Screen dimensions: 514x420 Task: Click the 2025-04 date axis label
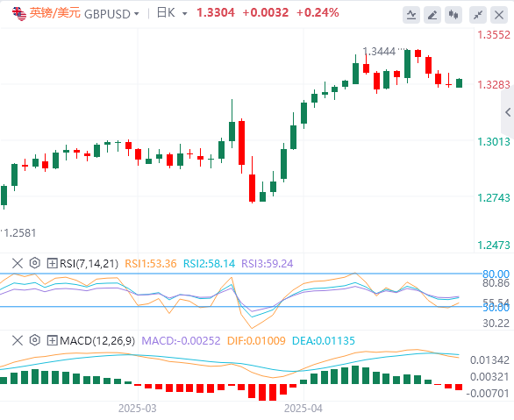tap(303, 409)
